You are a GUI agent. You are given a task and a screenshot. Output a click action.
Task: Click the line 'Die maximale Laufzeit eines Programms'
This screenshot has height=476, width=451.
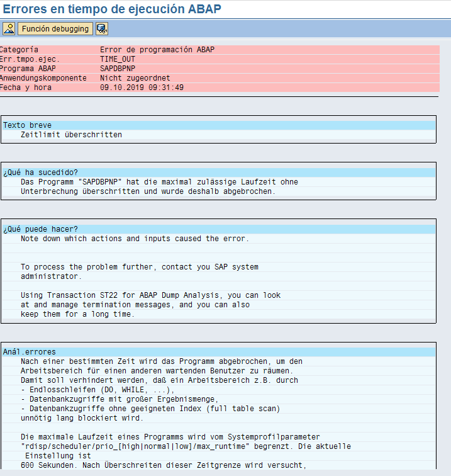pyautogui.click(x=170, y=436)
